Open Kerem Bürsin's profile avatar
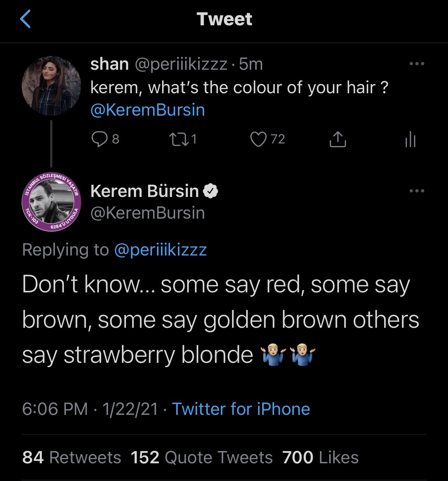This screenshot has width=448, height=481. [51, 201]
